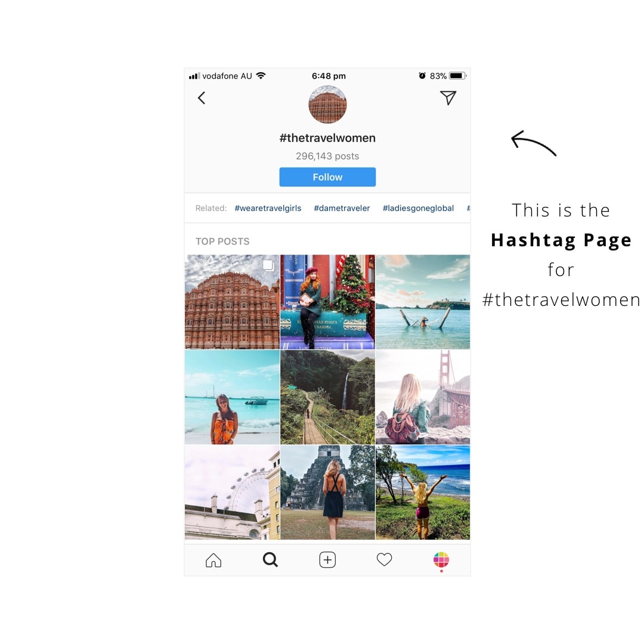This screenshot has width=644, height=644.
Task: Open the Golden Gate Bridge post
Action: tap(423, 397)
